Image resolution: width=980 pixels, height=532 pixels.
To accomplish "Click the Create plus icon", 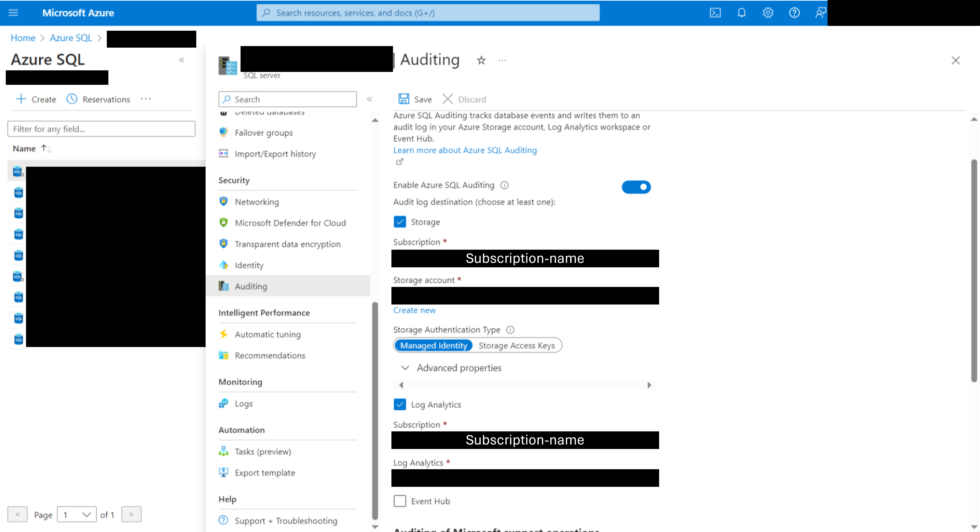I will coord(21,99).
